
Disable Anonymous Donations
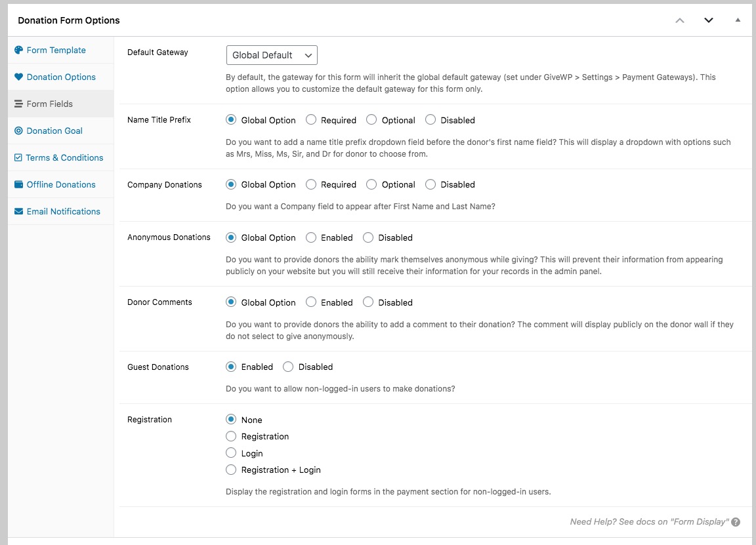click(368, 237)
